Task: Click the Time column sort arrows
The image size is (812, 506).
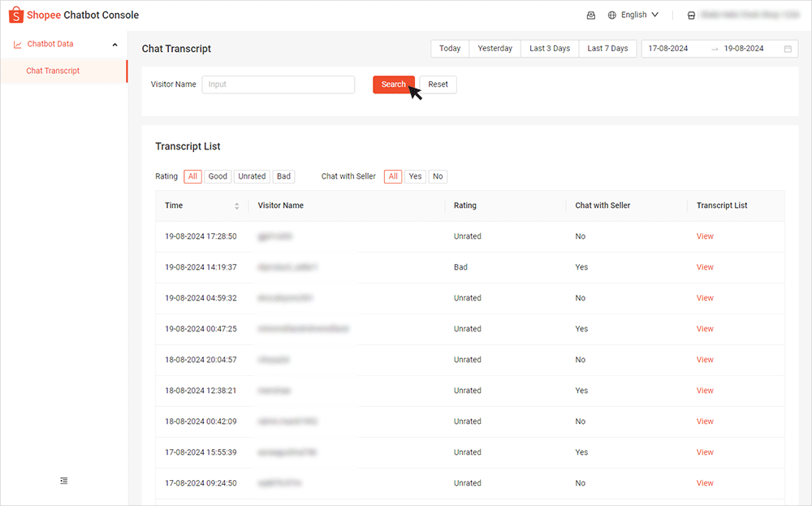Action: tap(237, 206)
